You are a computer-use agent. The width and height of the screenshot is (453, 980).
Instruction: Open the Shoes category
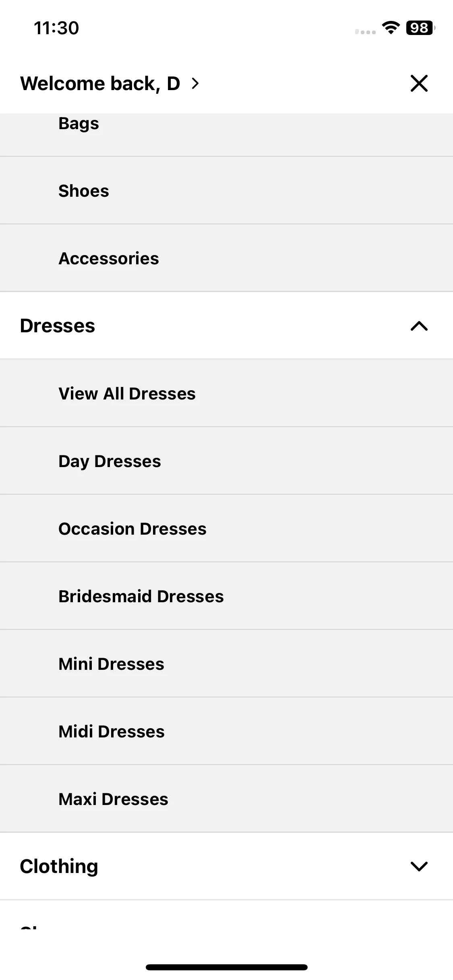coord(226,191)
